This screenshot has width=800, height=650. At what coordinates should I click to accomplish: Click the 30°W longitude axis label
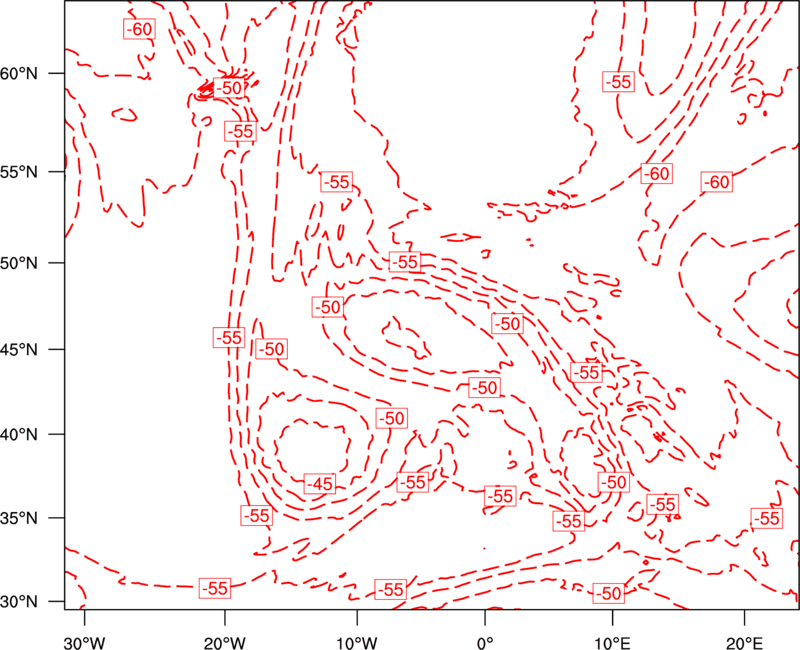85,643
